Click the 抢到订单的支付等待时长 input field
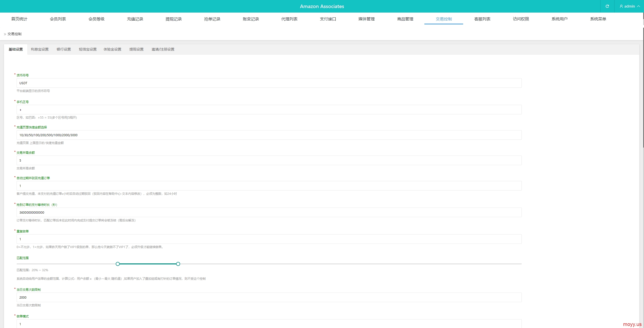 [269, 212]
